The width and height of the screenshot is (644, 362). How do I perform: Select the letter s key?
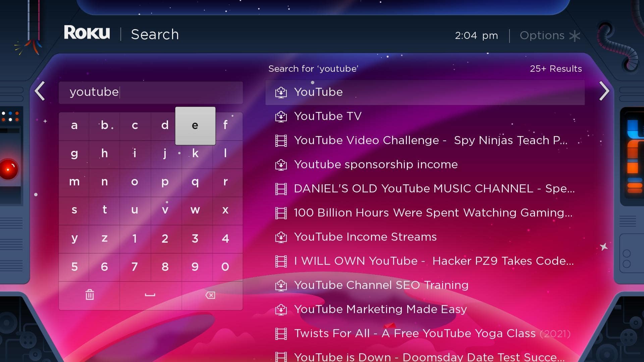click(x=74, y=210)
